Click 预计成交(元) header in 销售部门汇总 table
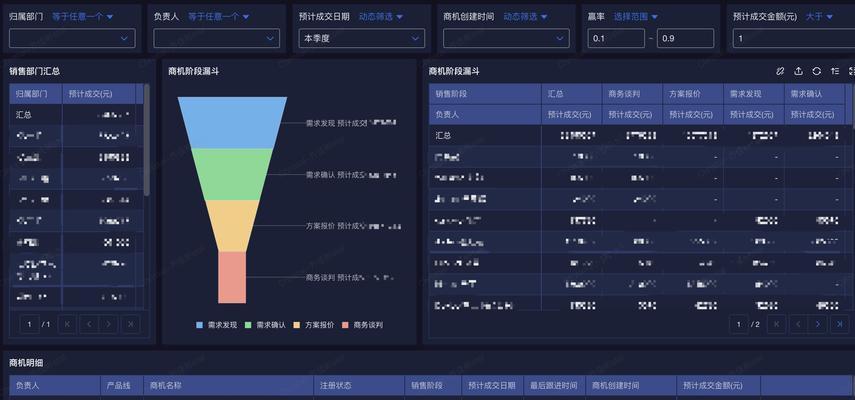This screenshot has height=400, width=855. point(99,94)
